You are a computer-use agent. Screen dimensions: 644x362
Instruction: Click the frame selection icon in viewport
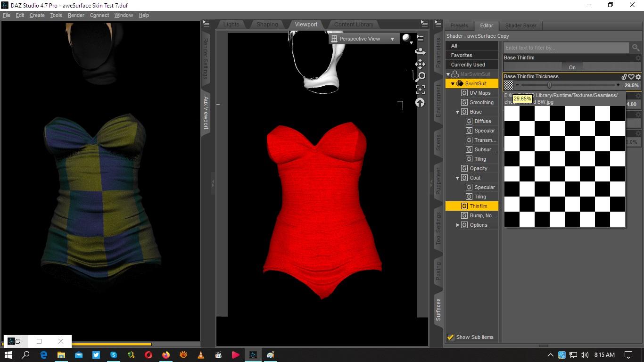(x=420, y=90)
